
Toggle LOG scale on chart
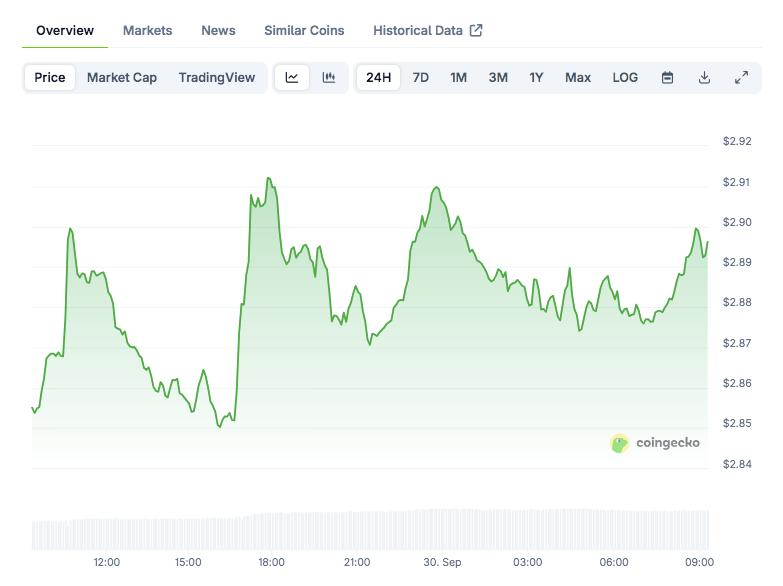pos(625,78)
